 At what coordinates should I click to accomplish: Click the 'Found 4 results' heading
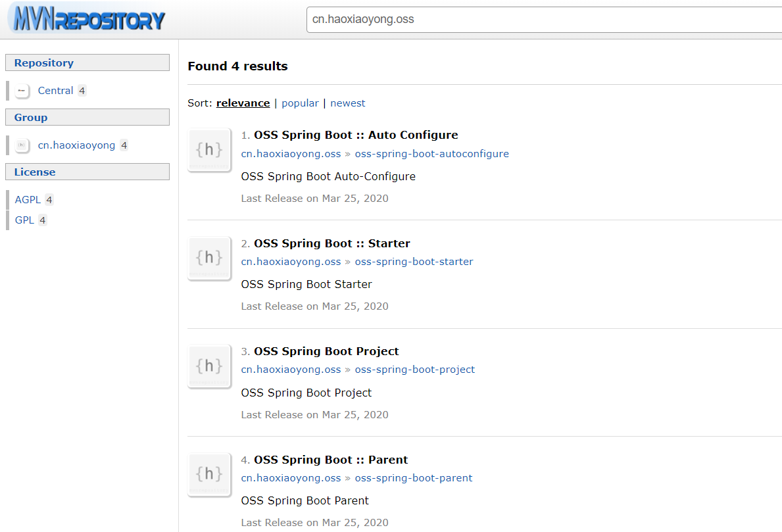[237, 66]
